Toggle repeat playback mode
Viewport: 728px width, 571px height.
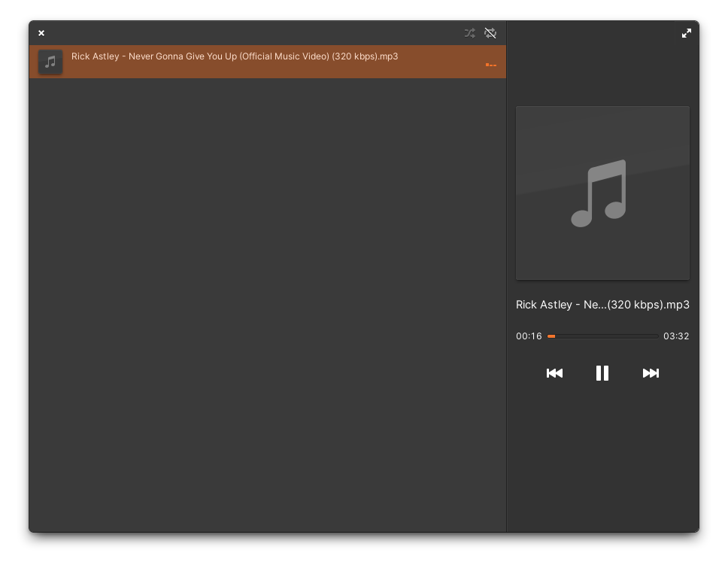coord(490,33)
